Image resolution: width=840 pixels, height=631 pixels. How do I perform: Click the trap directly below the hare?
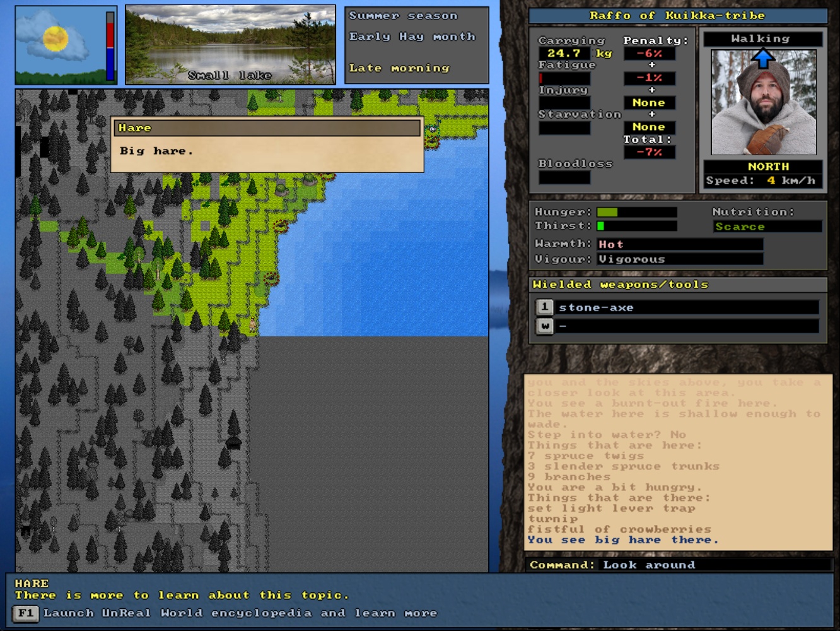click(432, 141)
